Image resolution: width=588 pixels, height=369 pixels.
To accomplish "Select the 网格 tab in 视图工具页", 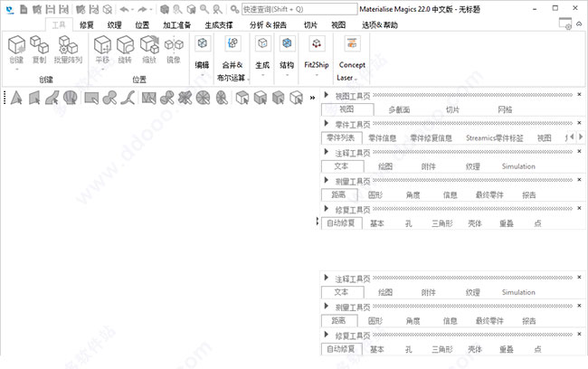I will pyautogui.click(x=505, y=109).
